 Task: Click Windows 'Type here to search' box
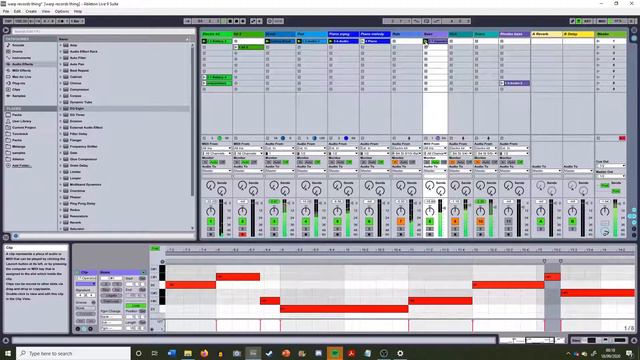point(73,353)
